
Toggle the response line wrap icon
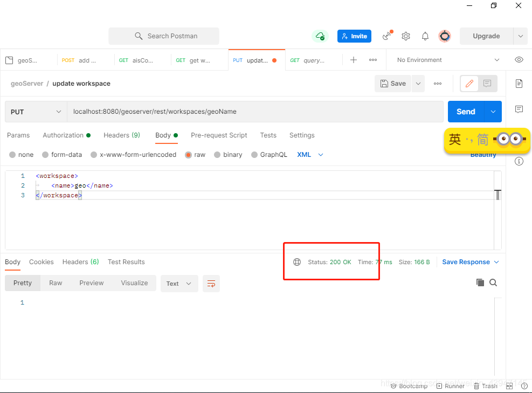tap(211, 284)
